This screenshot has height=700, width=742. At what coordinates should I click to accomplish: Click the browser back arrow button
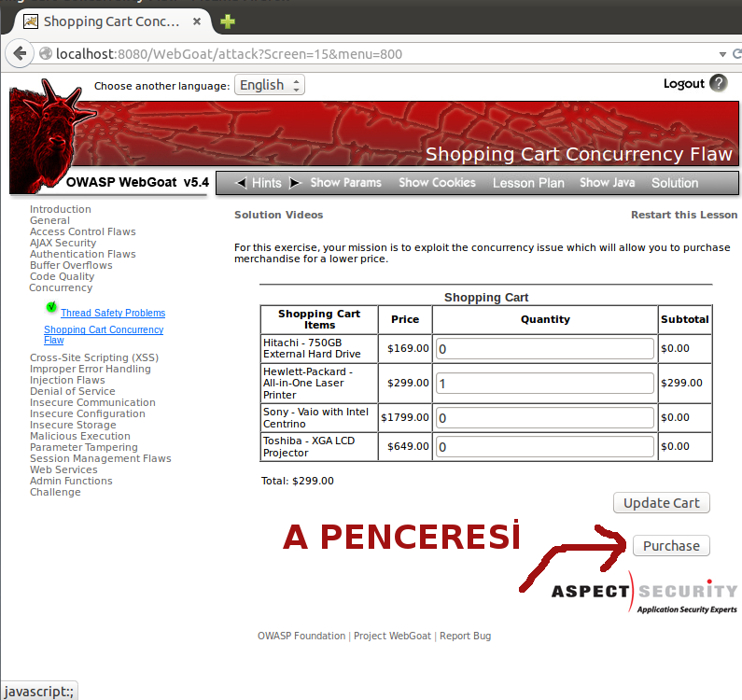[20, 53]
